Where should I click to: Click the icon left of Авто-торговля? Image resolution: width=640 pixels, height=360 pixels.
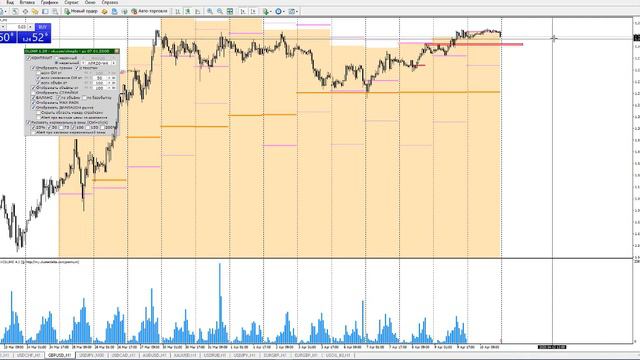[x=124, y=11]
